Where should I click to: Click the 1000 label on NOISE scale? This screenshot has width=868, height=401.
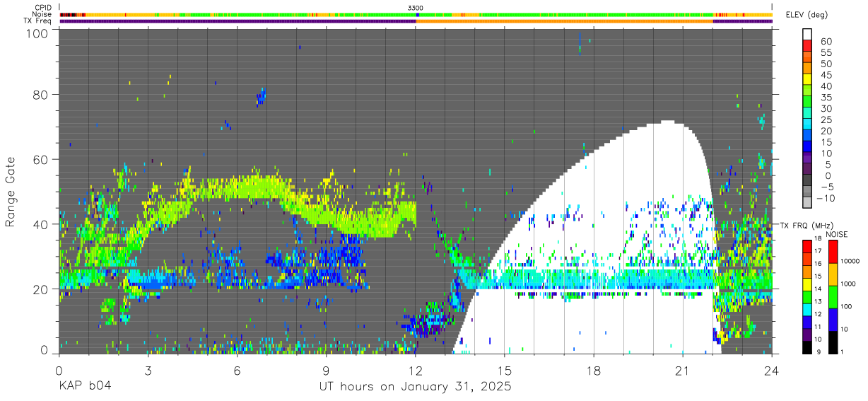click(849, 285)
